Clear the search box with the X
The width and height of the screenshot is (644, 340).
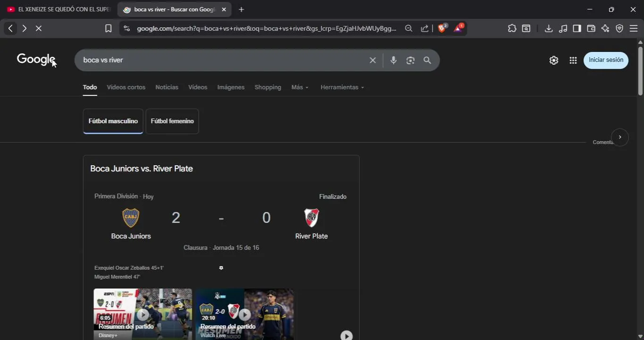pyautogui.click(x=373, y=60)
